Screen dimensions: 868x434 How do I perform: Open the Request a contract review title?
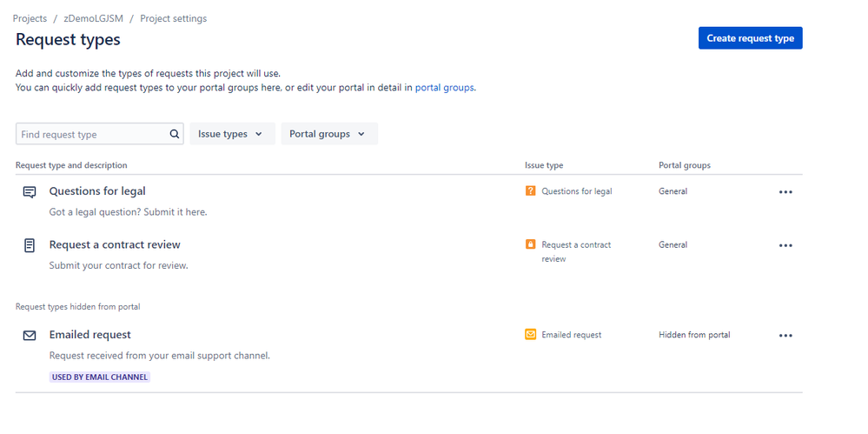(115, 244)
